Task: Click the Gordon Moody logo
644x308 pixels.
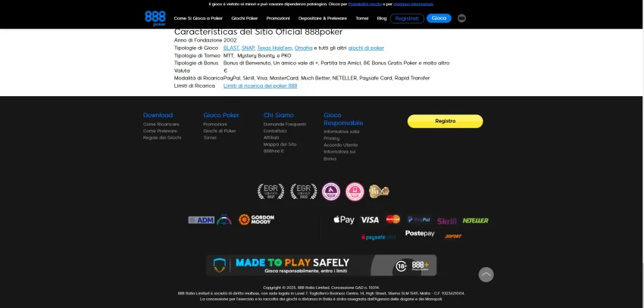Action: (x=256, y=220)
